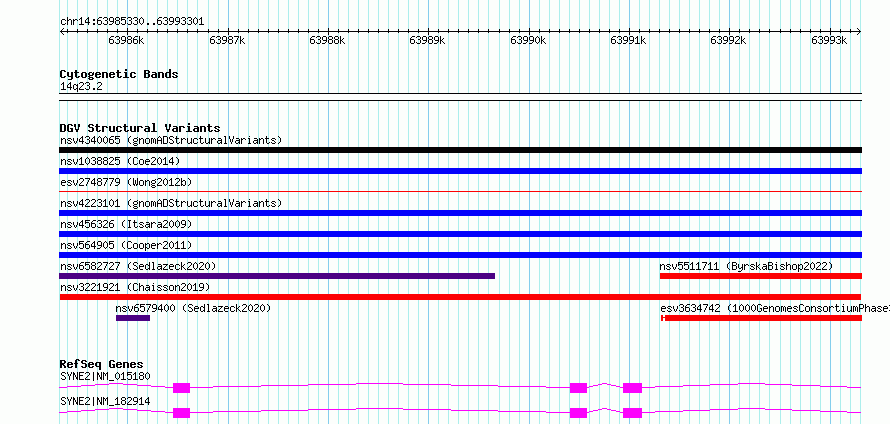Click the nsv564905 blue variant bar
Screen dimensions: 890x424
tap(460, 255)
